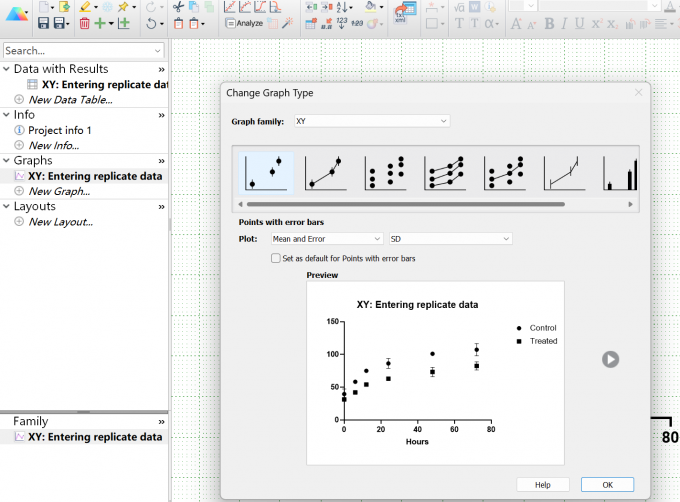The image size is (680, 502).
Task: Click the yellow highlighter icon
Action: click(x=85, y=7)
